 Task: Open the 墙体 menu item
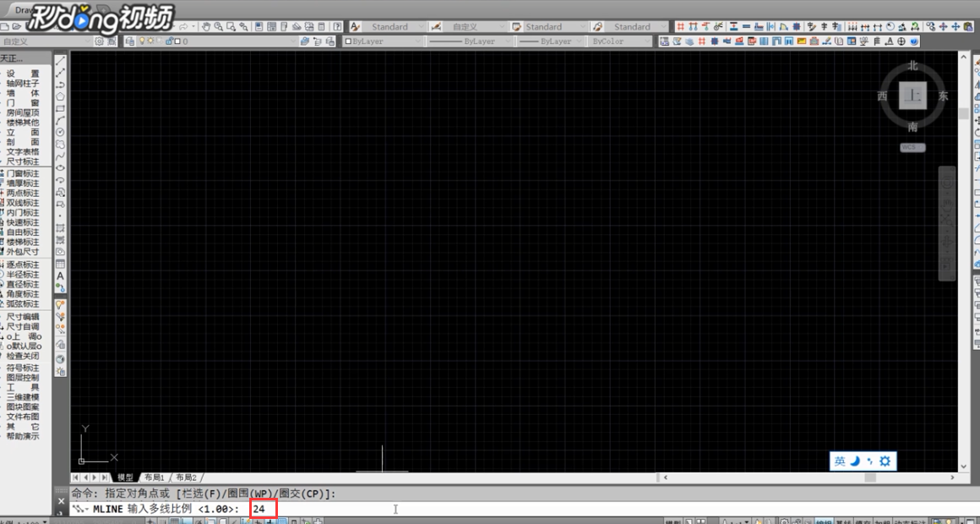click(23, 93)
